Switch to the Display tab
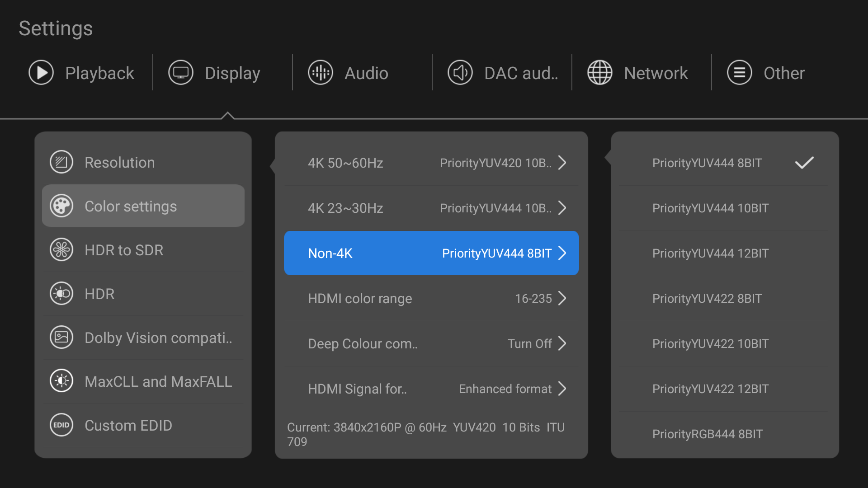The width and height of the screenshot is (868, 488). click(215, 73)
